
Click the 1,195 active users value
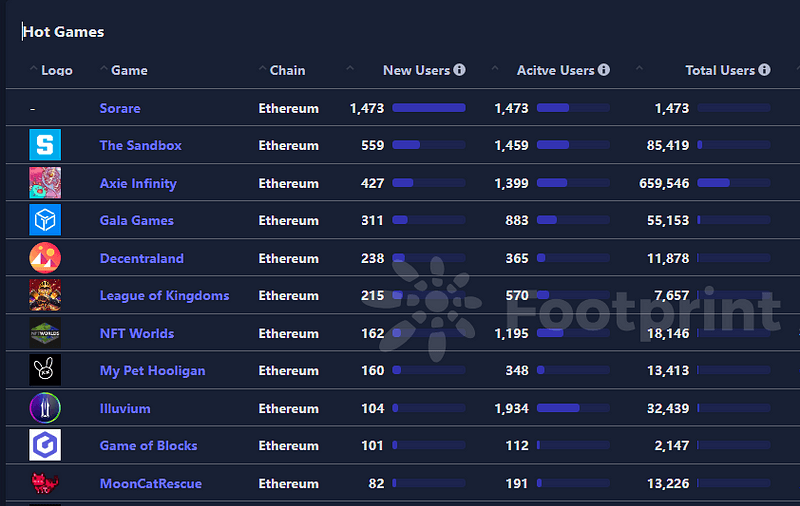pos(511,333)
